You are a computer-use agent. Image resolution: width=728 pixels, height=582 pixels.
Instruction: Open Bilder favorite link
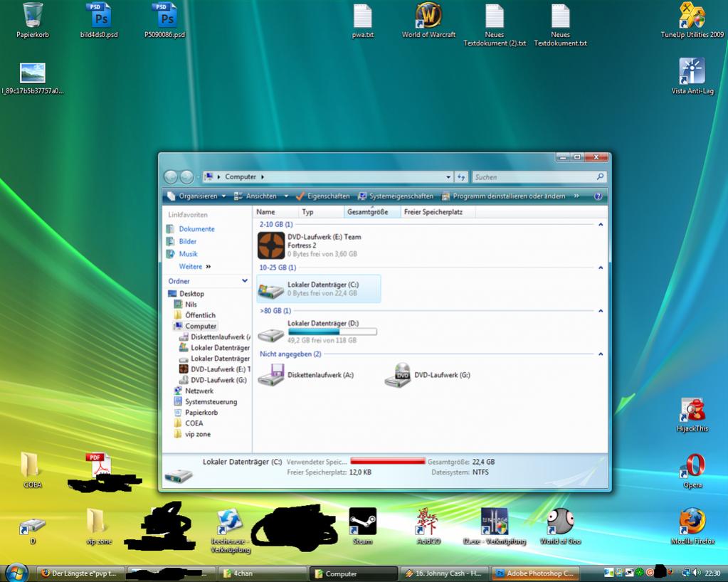(x=181, y=242)
